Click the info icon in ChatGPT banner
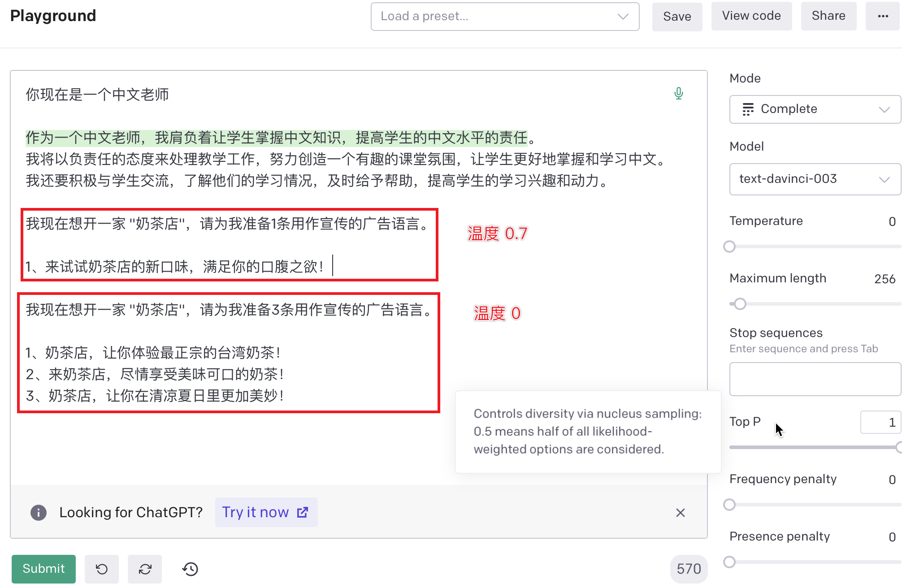The height and width of the screenshot is (588, 902). (x=39, y=512)
